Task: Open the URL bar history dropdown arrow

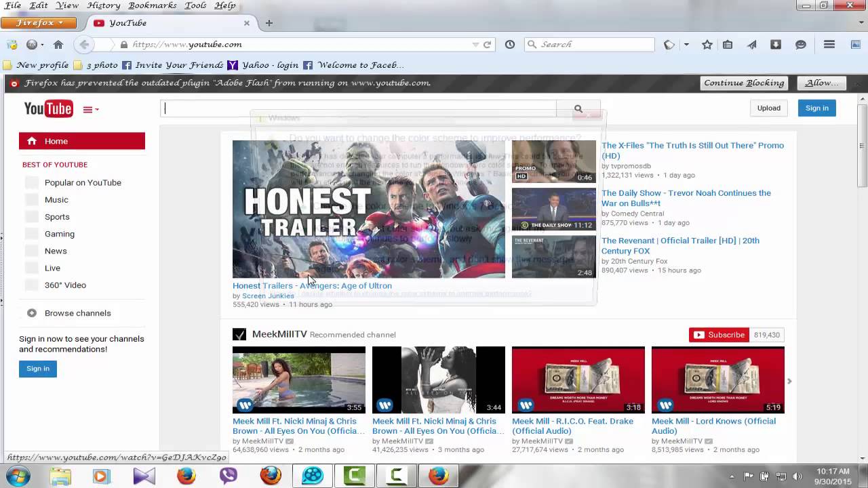Action: tap(475, 45)
